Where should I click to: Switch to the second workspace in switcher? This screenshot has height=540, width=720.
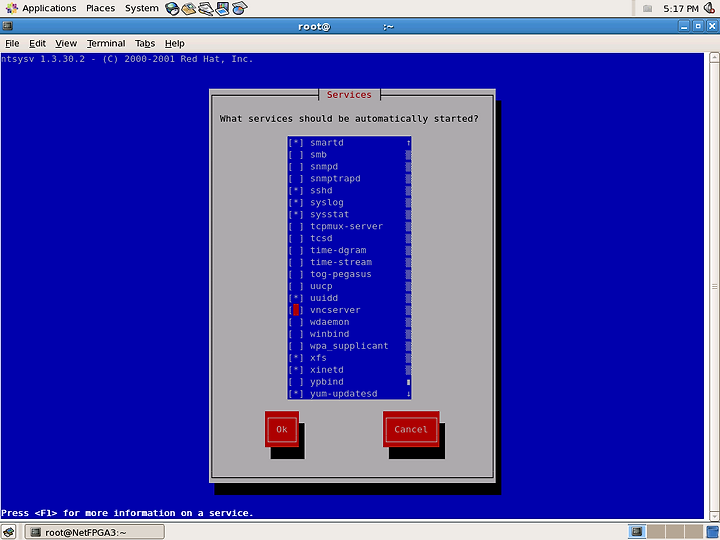655,532
